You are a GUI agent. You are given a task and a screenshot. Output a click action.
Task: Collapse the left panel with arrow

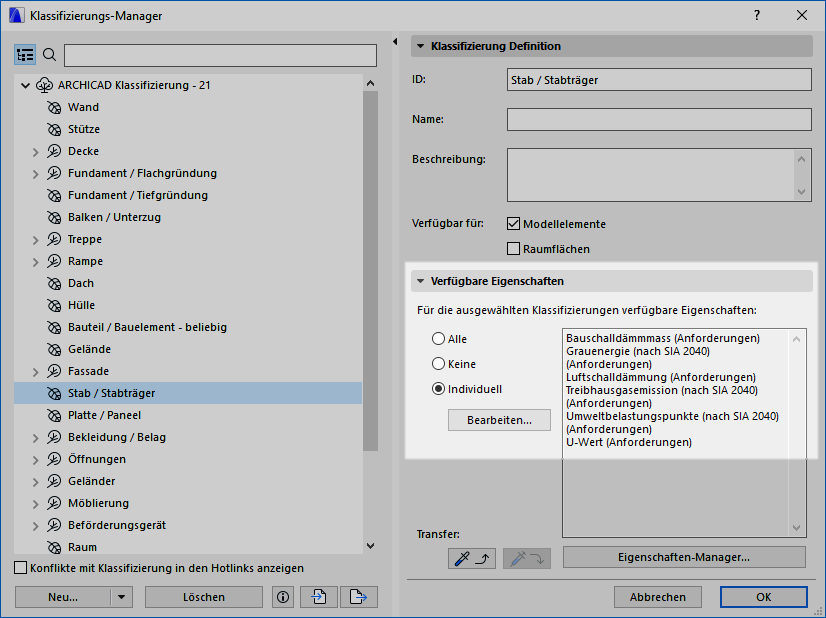click(395, 42)
